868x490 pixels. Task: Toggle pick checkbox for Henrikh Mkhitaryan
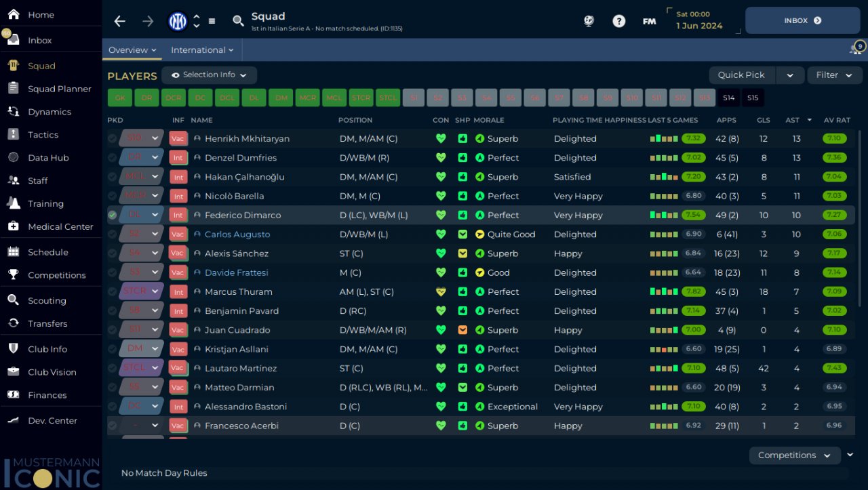click(x=112, y=138)
